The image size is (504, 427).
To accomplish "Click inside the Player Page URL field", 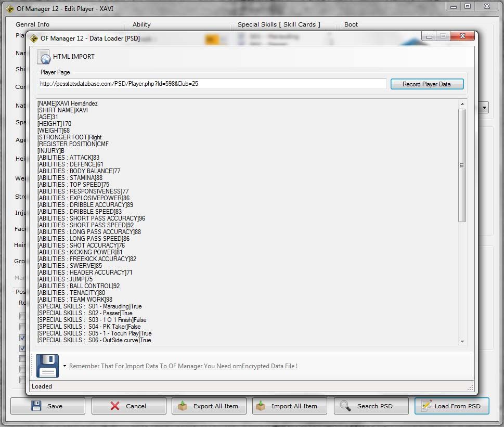I will [213, 84].
